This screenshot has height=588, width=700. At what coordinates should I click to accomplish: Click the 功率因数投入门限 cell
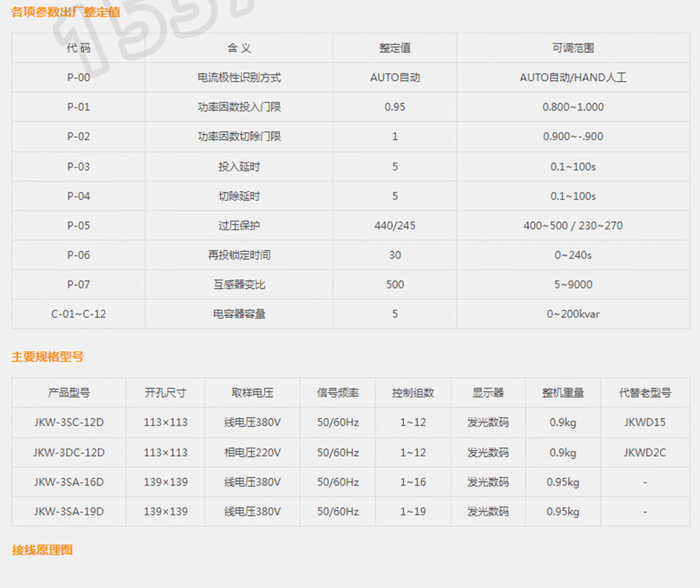coord(239,107)
